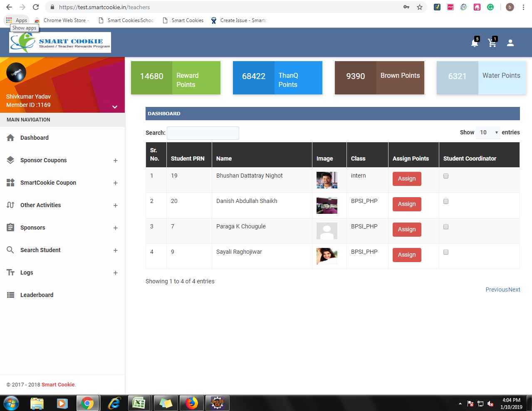Click the Leaderboard list icon
The height and width of the screenshot is (411, 532).
pos(11,295)
